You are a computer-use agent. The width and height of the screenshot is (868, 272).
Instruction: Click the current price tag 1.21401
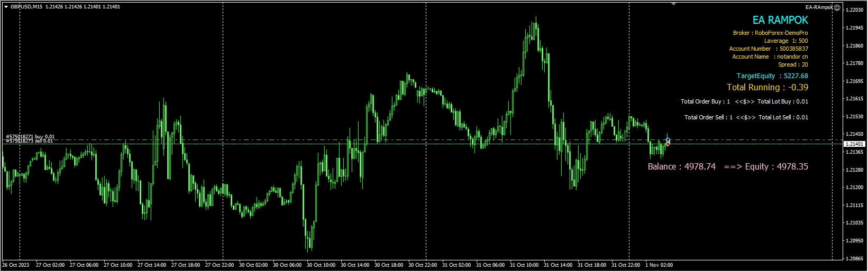click(x=854, y=144)
